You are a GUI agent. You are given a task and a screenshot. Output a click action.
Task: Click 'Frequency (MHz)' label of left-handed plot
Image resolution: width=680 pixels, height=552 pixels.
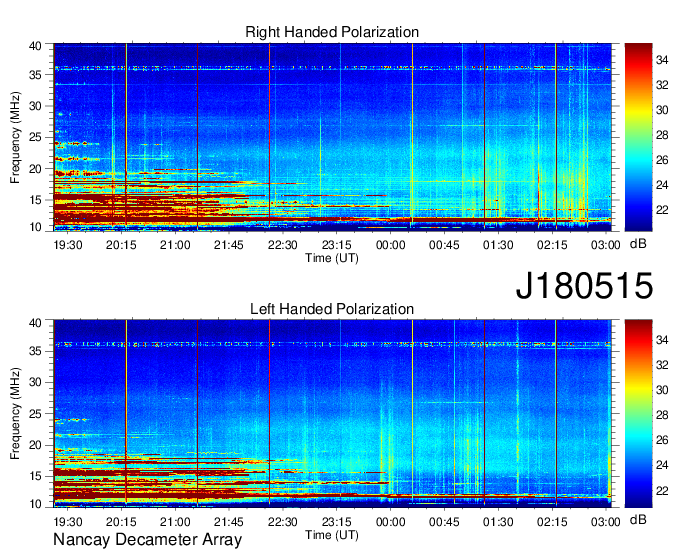coord(15,414)
